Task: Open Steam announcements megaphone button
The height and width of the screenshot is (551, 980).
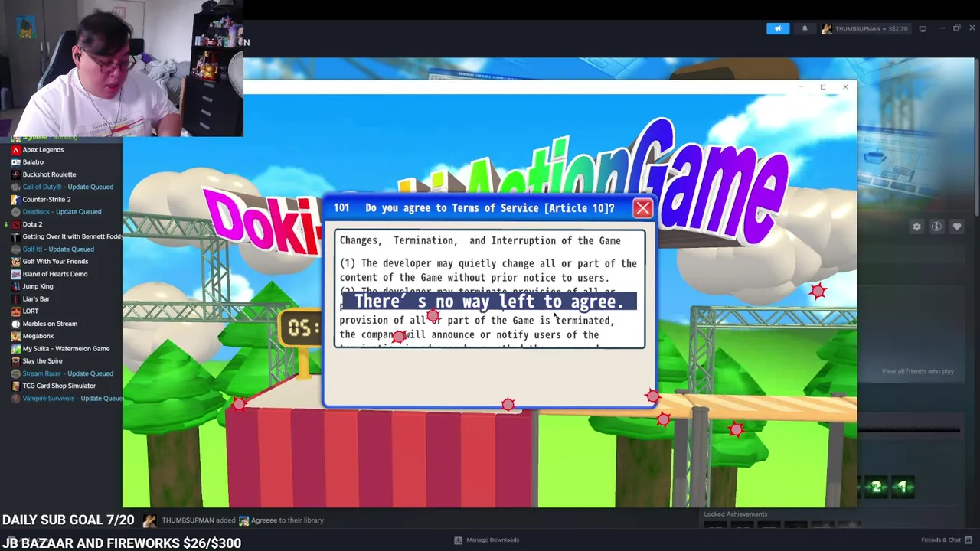Action: point(778,28)
